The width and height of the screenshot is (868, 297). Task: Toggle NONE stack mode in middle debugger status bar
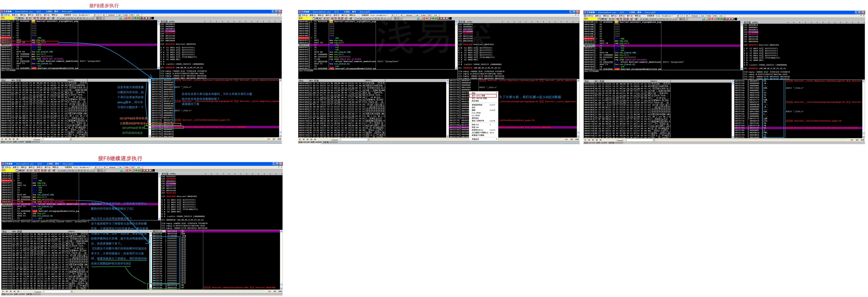577,139
